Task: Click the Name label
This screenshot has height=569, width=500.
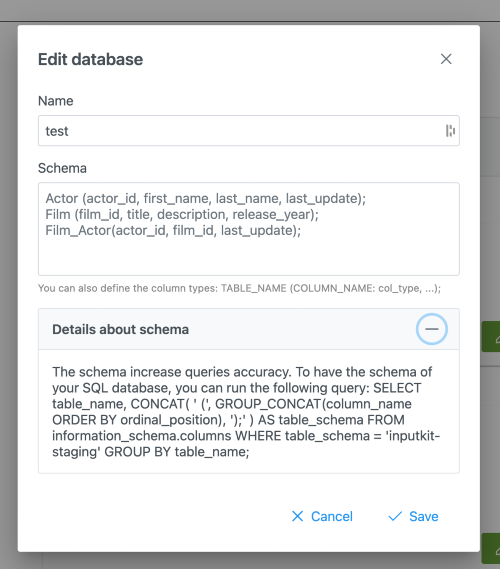Action: click(x=56, y=101)
